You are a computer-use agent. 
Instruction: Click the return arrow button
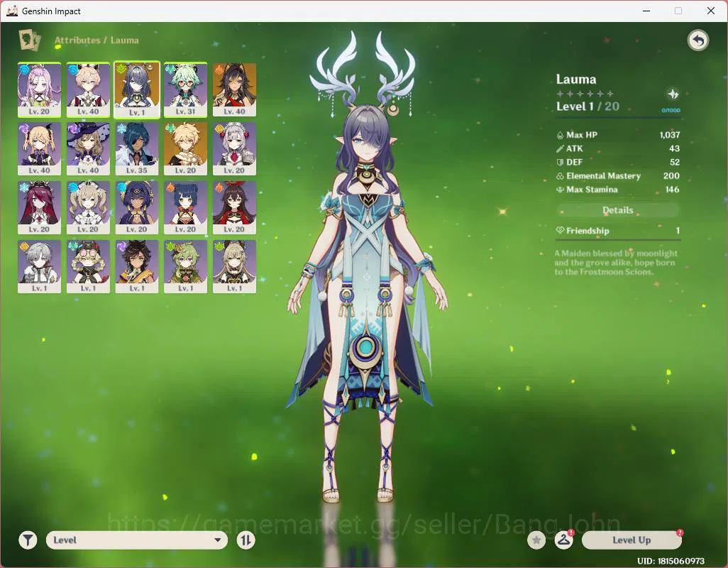click(697, 40)
